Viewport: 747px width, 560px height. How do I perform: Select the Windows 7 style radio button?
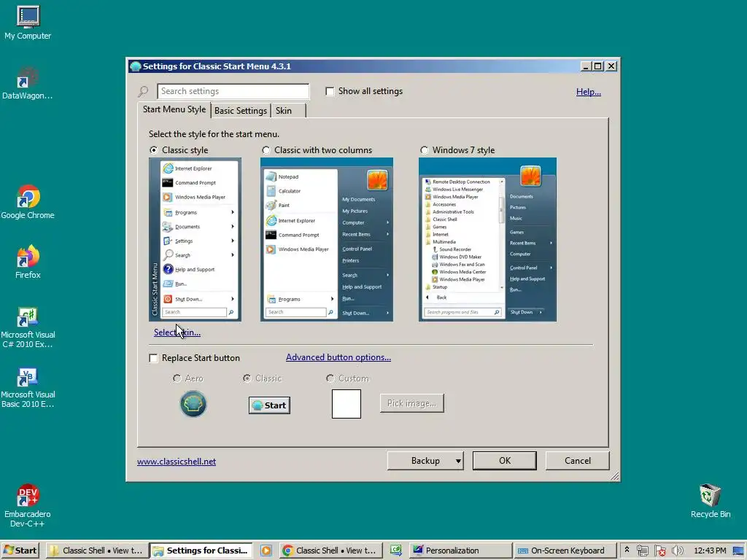(424, 150)
